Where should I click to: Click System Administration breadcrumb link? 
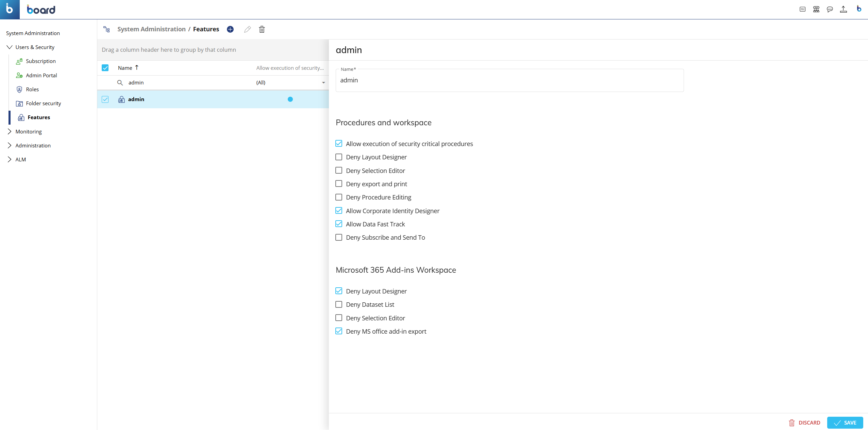(151, 29)
